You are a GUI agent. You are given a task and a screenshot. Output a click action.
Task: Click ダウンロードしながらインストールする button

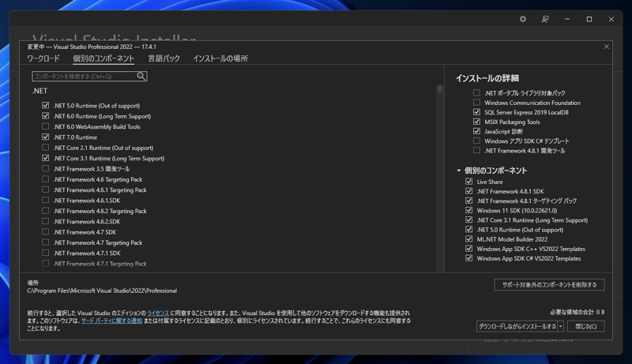coord(517,326)
